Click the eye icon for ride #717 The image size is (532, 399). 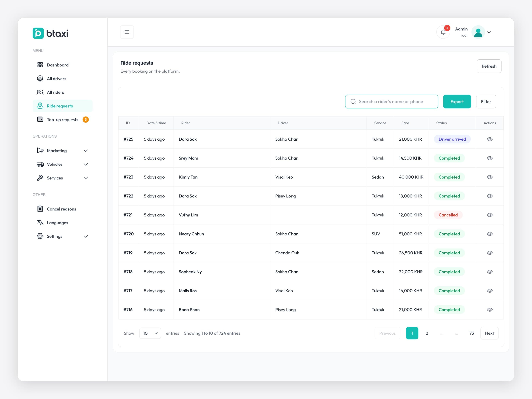pyautogui.click(x=490, y=290)
